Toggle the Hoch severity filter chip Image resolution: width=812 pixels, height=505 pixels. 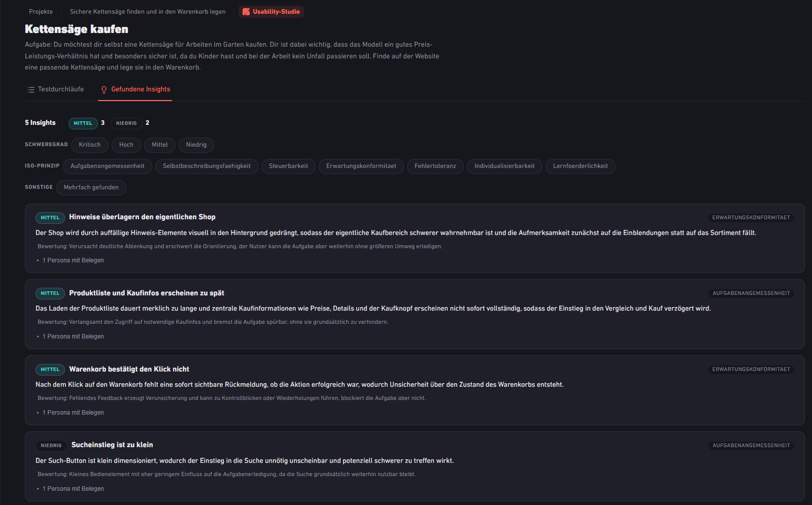pos(126,145)
